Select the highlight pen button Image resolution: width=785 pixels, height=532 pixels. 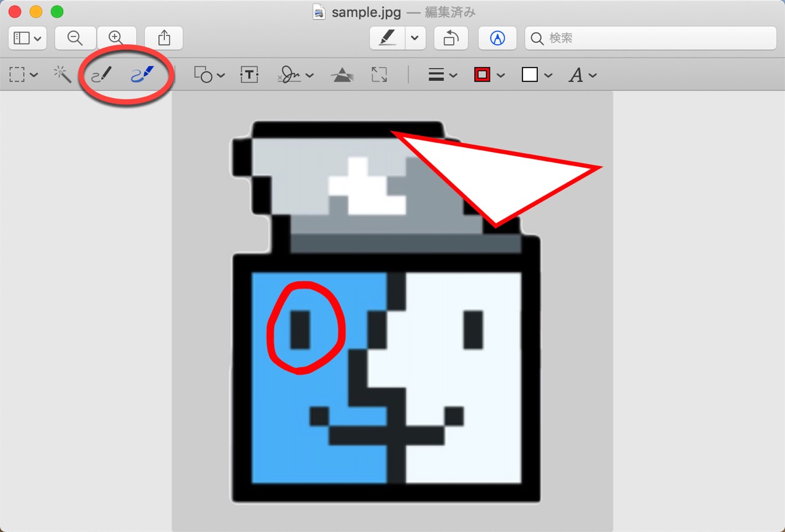click(x=388, y=38)
